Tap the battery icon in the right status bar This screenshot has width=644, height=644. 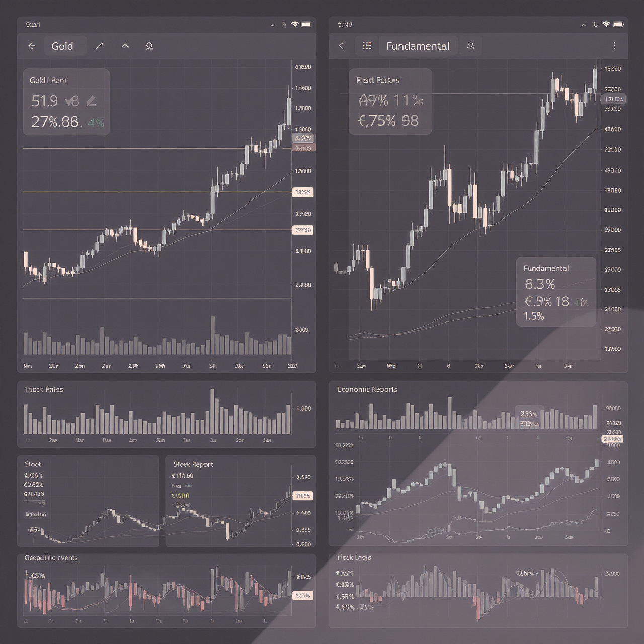(x=618, y=24)
